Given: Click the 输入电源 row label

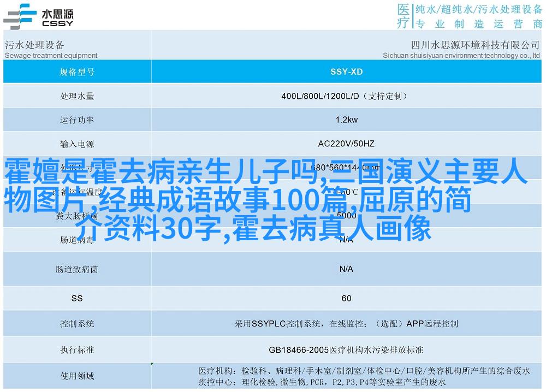Looking at the screenshot, I should (77, 144).
